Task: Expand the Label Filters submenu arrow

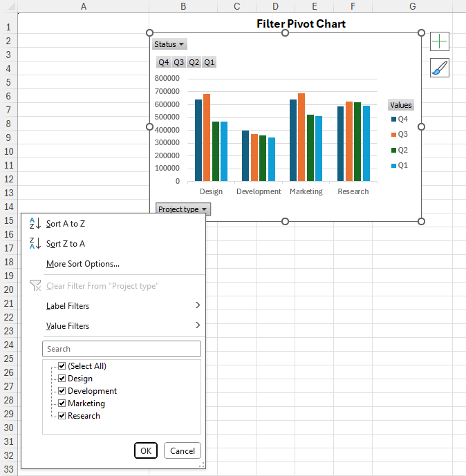Action: [x=198, y=305]
